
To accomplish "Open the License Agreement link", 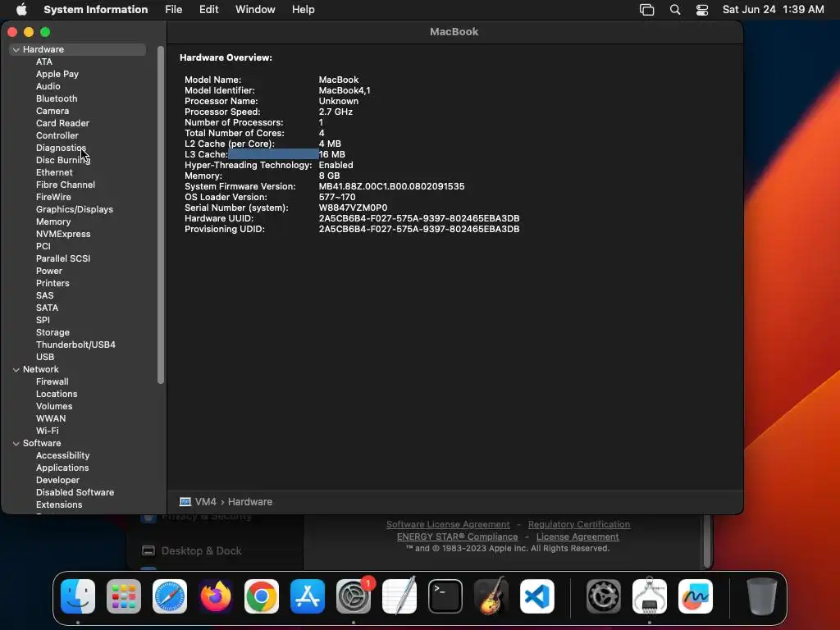I will pyautogui.click(x=577, y=536).
